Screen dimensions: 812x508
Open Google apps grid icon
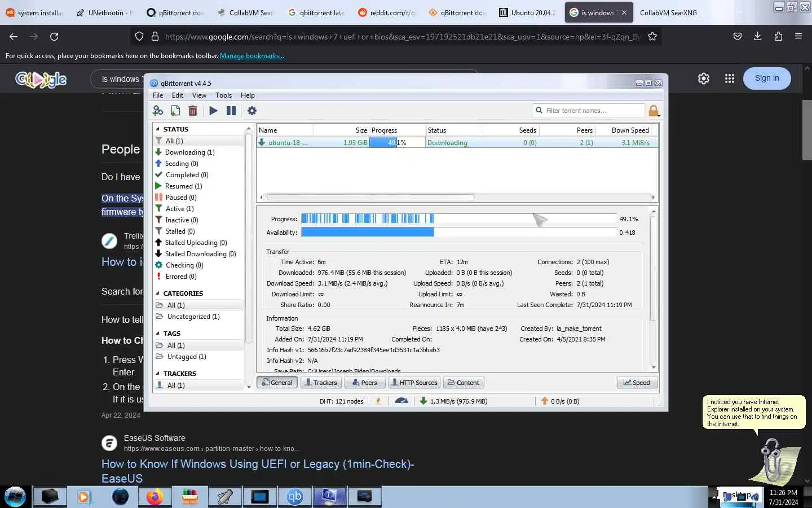tap(730, 78)
